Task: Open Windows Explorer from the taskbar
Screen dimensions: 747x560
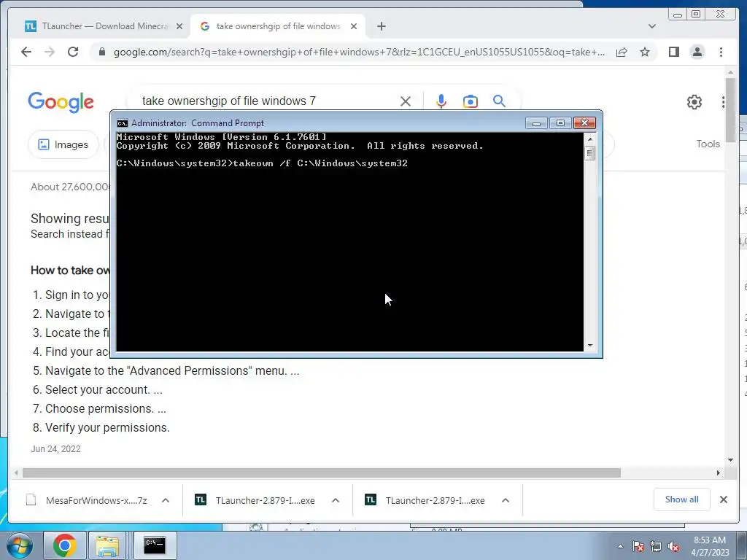Action: (107, 545)
